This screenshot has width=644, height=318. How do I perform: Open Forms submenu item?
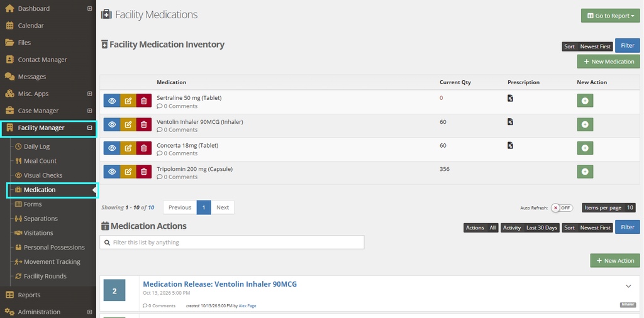click(33, 204)
